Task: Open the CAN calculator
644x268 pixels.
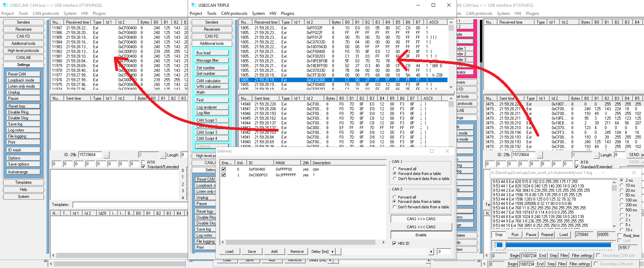Action: coord(212,81)
